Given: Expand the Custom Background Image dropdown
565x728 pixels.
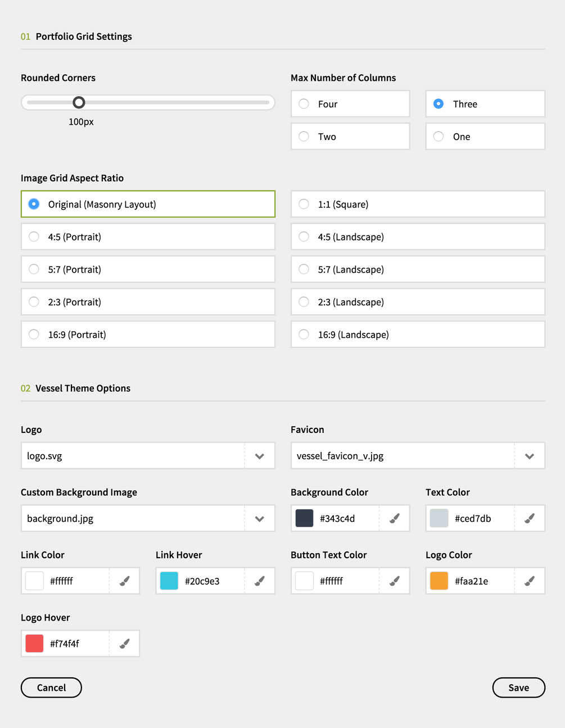Looking at the screenshot, I should tap(260, 518).
